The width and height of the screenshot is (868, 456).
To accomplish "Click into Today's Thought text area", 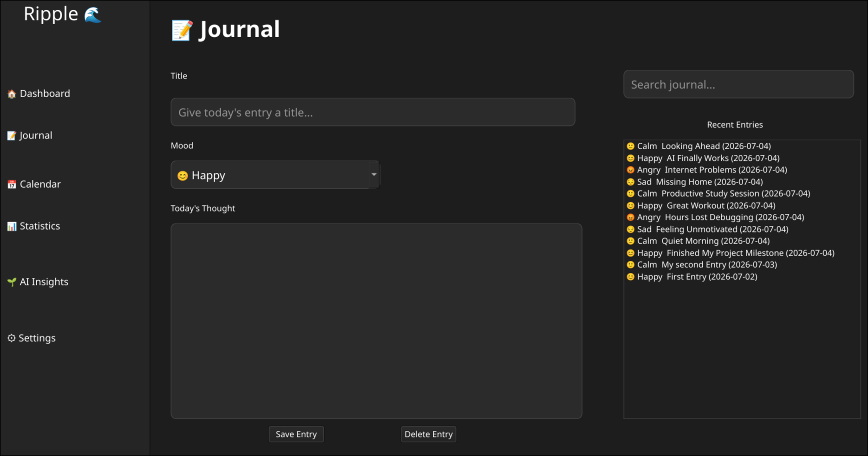I will (x=376, y=321).
